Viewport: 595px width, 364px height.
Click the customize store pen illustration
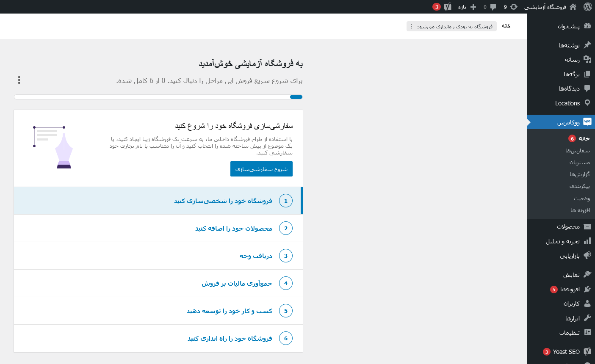point(53,147)
